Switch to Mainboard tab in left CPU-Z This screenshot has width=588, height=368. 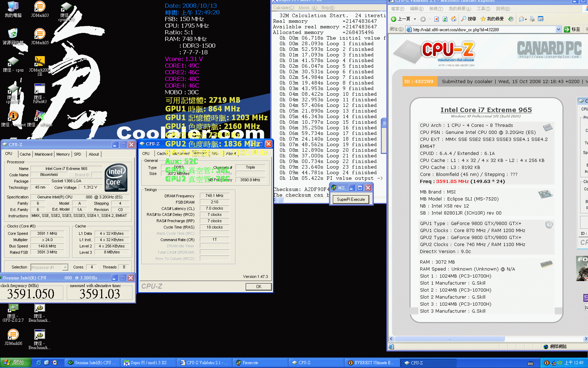pos(43,154)
